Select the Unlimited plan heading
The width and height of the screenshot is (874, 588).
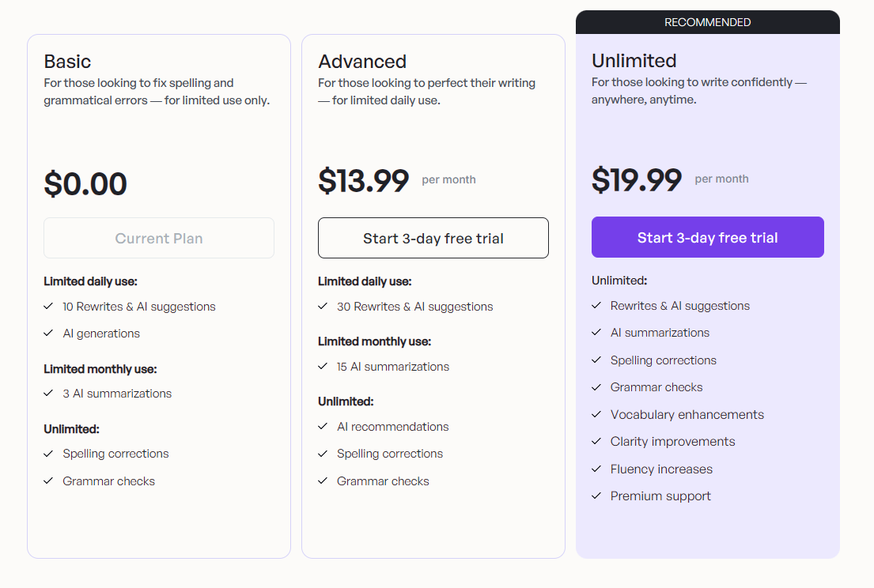[x=634, y=60]
